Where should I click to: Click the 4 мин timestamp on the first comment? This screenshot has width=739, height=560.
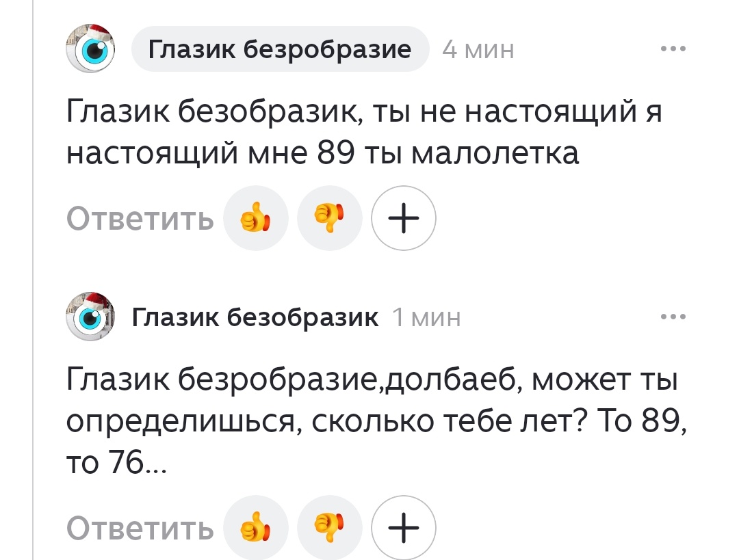478,49
